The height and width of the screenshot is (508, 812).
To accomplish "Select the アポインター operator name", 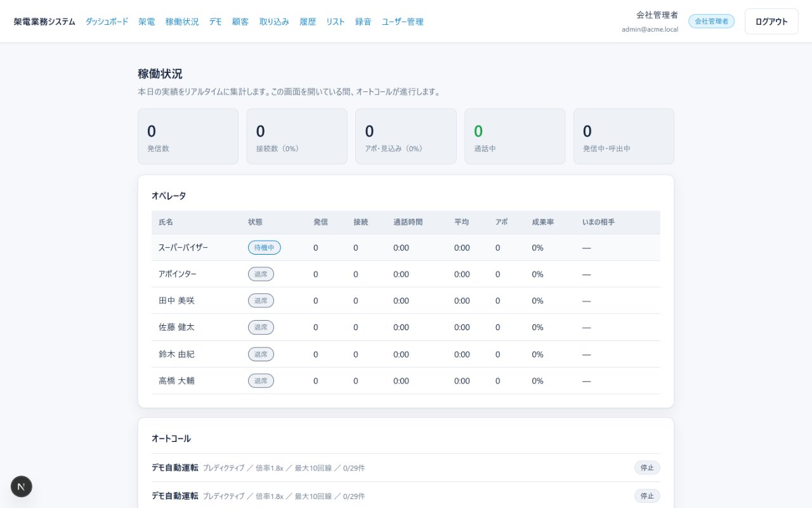I will [x=178, y=274].
